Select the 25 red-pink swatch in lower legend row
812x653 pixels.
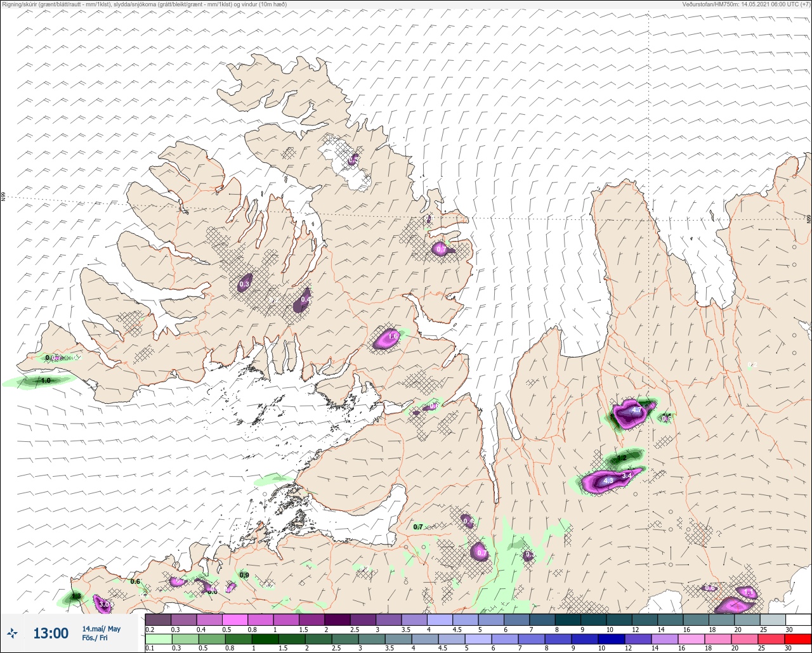[x=773, y=639]
